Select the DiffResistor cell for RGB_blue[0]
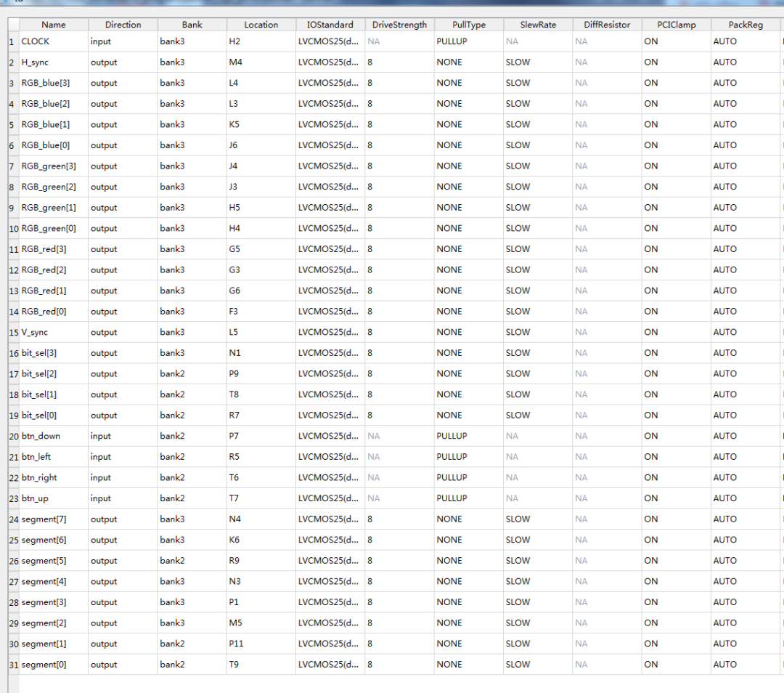This screenshot has width=784, height=693. point(606,145)
